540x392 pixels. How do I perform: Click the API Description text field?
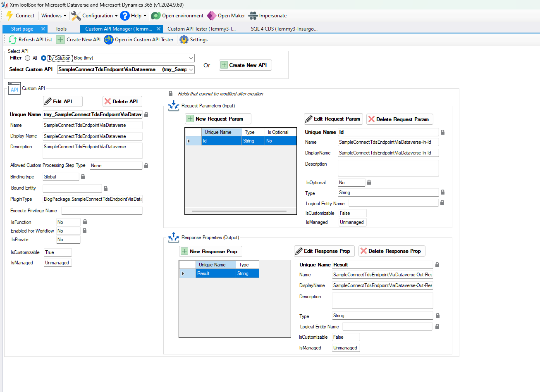pos(93,151)
